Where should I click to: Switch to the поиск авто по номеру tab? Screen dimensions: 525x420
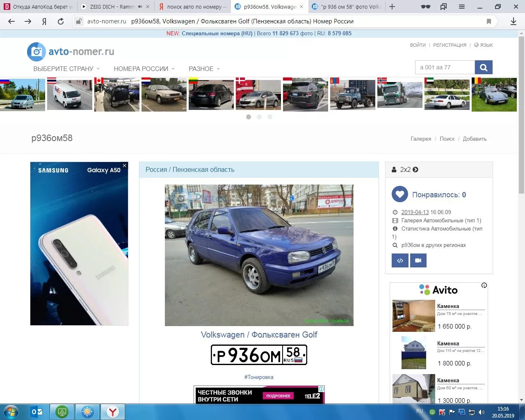pyautogui.click(x=192, y=7)
